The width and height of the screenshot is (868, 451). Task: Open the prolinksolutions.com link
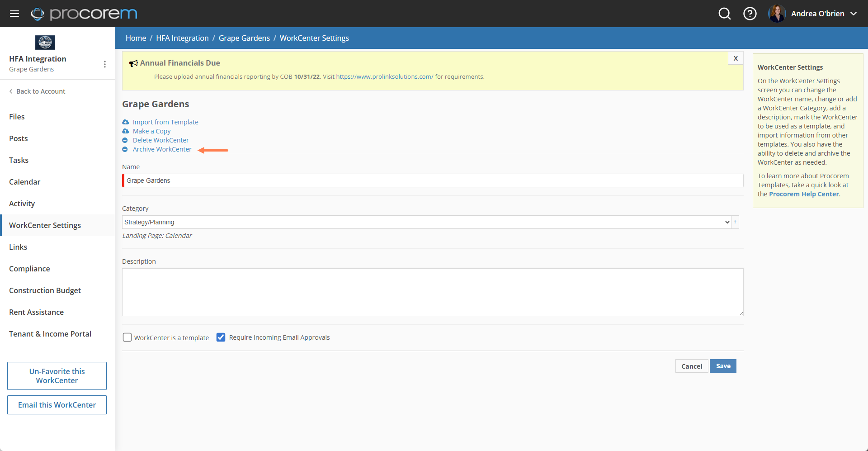click(385, 77)
